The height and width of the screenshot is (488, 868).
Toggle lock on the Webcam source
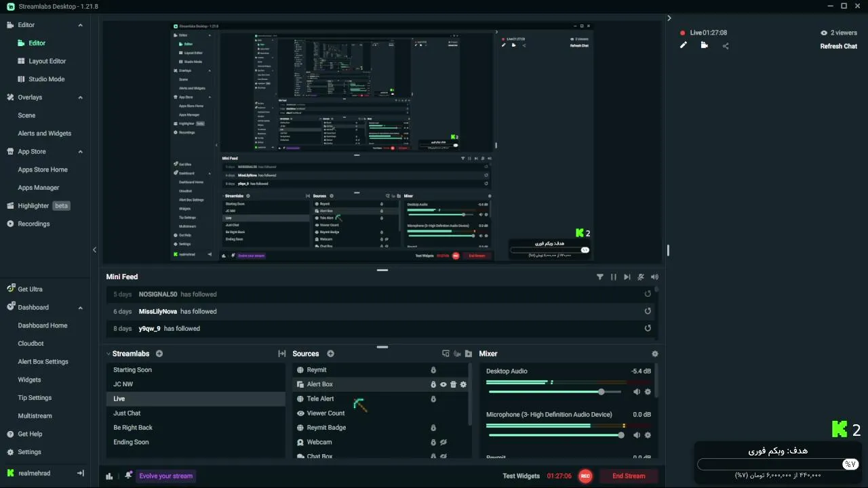point(433,442)
